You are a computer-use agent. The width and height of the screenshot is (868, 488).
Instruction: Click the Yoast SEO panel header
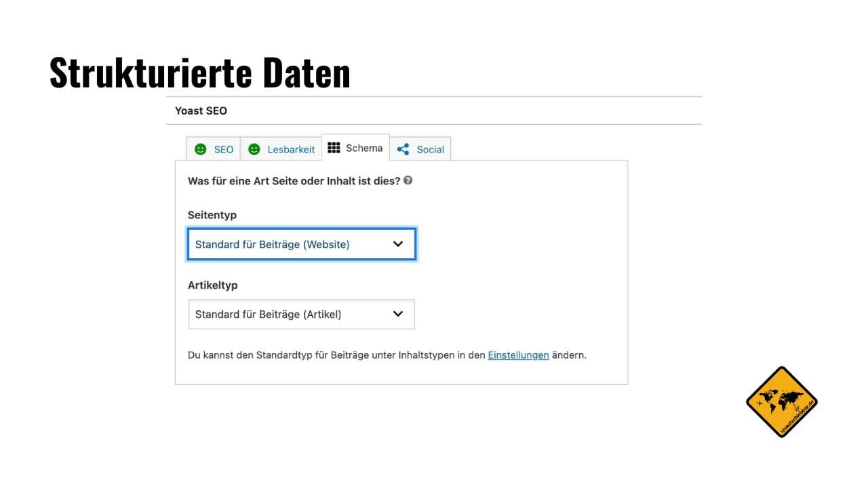(x=434, y=110)
